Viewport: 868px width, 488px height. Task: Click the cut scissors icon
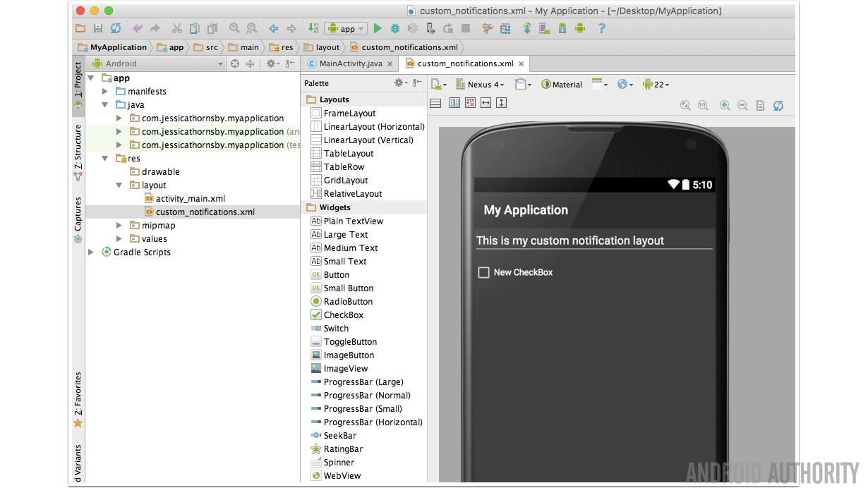pos(176,29)
